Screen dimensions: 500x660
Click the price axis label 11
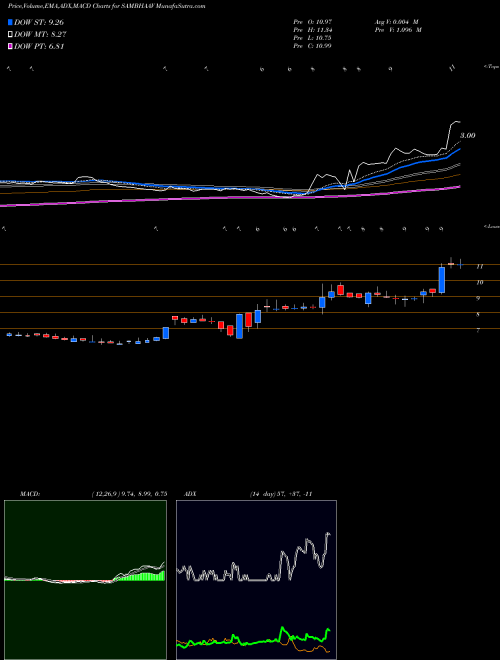[x=479, y=266]
